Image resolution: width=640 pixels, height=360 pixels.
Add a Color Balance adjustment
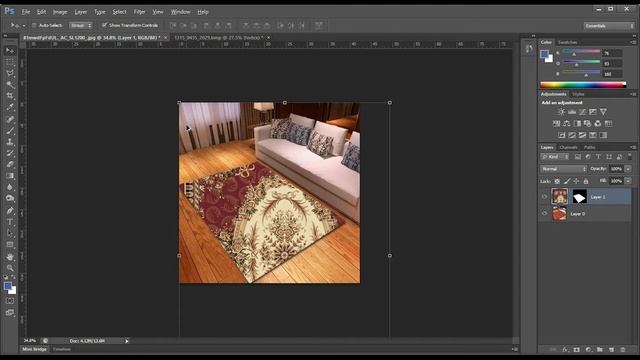tap(567, 123)
